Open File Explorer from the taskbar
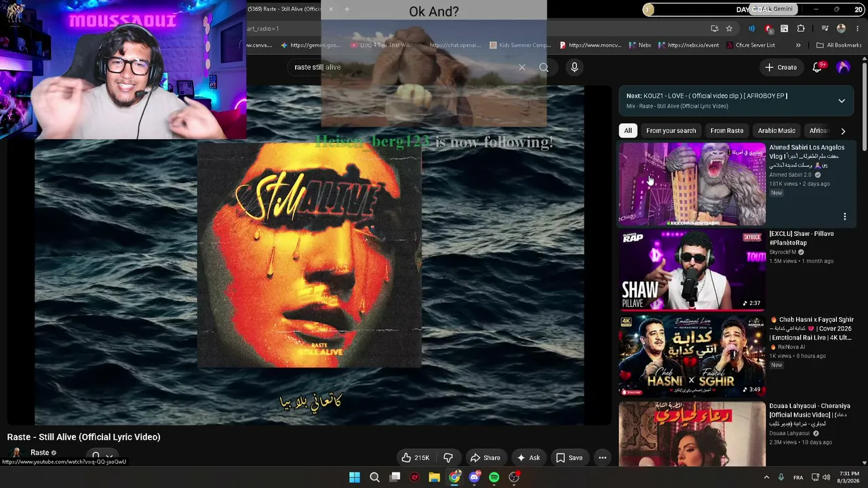Image resolution: width=868 pixels, height=488 pixels. pos(435,477)
